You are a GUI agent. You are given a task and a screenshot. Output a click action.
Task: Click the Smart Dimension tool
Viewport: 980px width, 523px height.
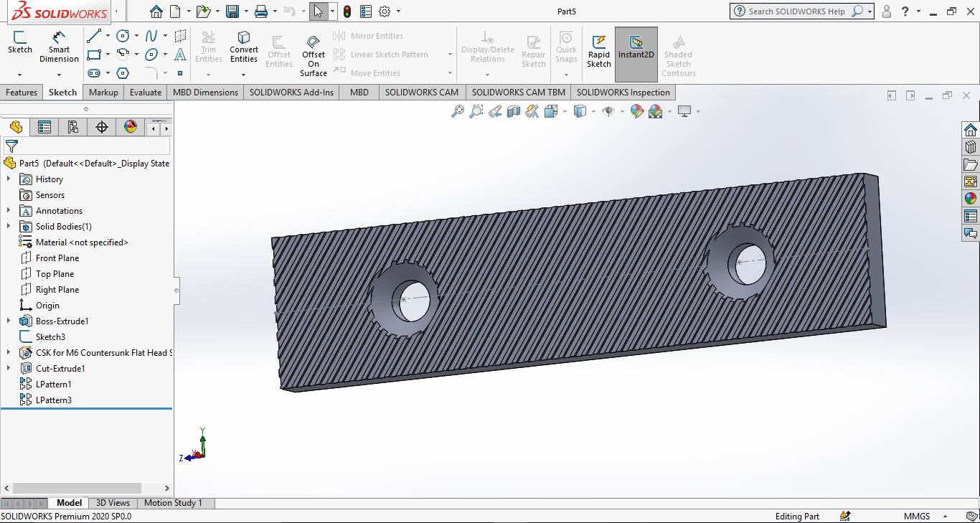point(59,47)
